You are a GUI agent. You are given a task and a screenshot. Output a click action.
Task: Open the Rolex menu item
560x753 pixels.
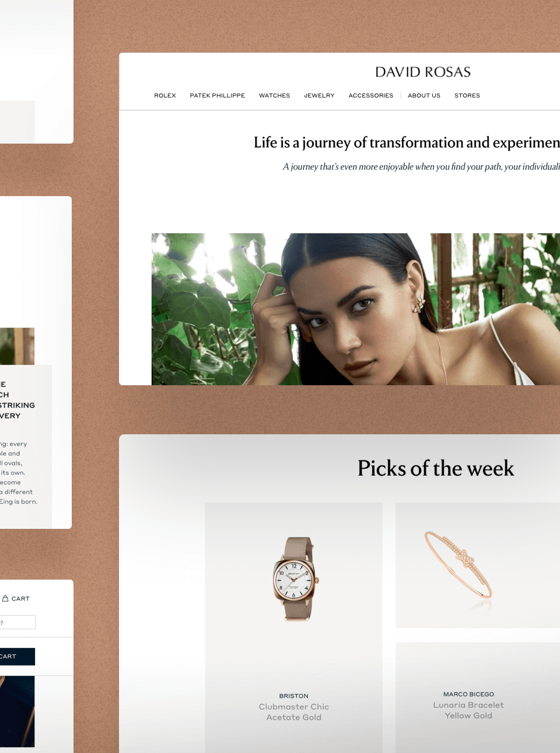165,95
